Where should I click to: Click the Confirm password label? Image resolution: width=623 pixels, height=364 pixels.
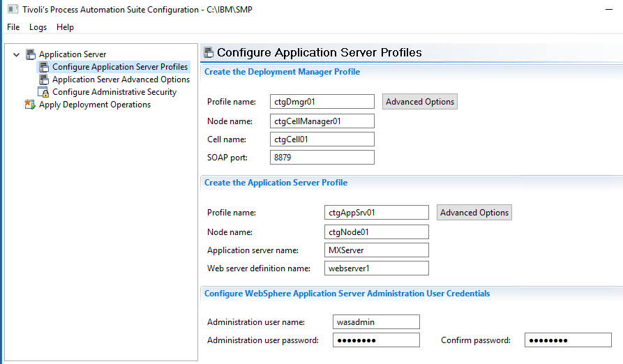point(476,340)
